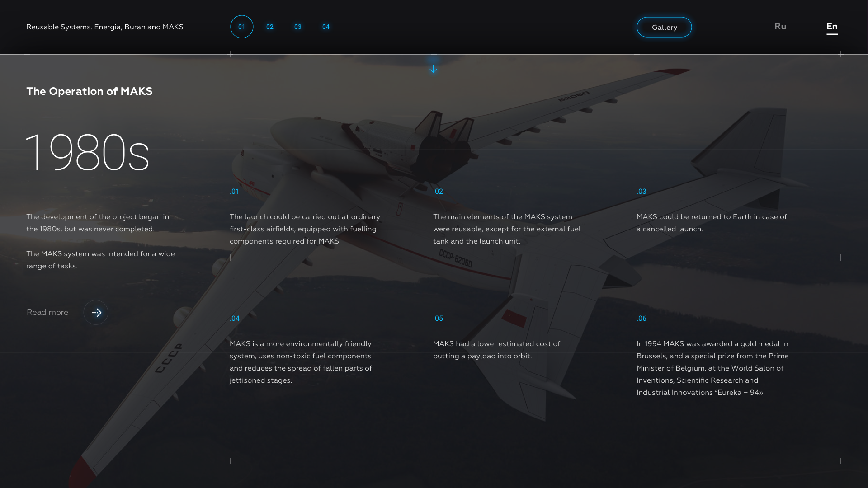Click the paragraph about the Eureka – 94 gold medal
Viewport: 868px width, 488px height.
point(712,368)
